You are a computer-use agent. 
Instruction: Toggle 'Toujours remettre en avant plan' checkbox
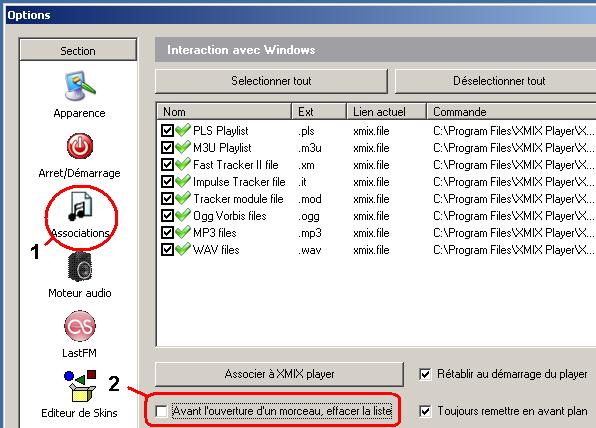[425, 411]
